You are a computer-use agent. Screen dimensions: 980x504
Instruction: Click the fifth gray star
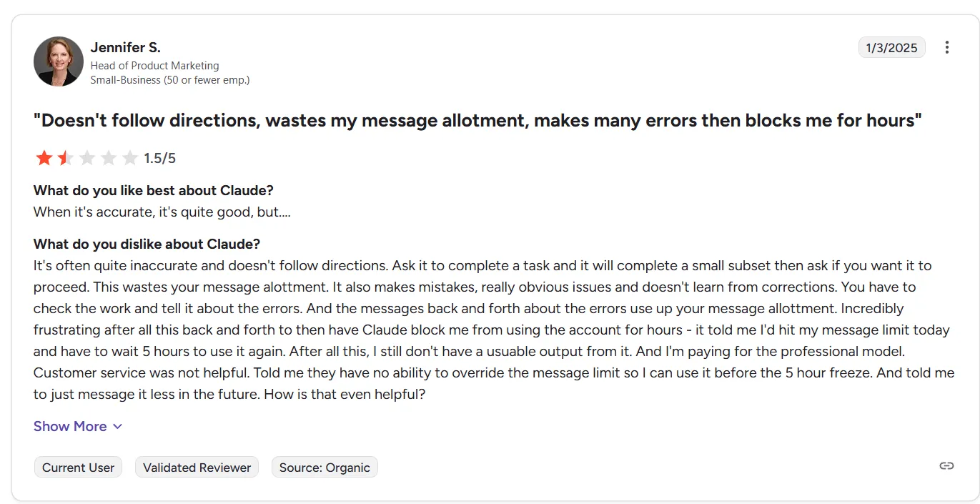coord(130,158)
